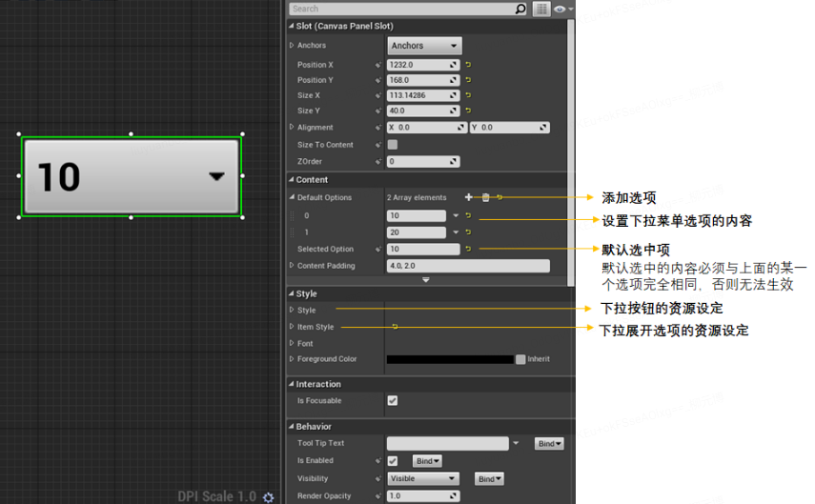815x504 pixels.
Task: Click the black Foreground Color swatch
Action: pos(450,359)
